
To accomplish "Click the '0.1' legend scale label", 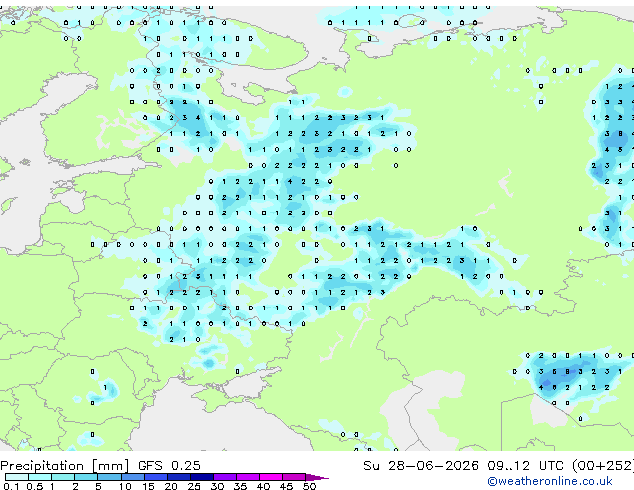I will click(x=12, y=486).
